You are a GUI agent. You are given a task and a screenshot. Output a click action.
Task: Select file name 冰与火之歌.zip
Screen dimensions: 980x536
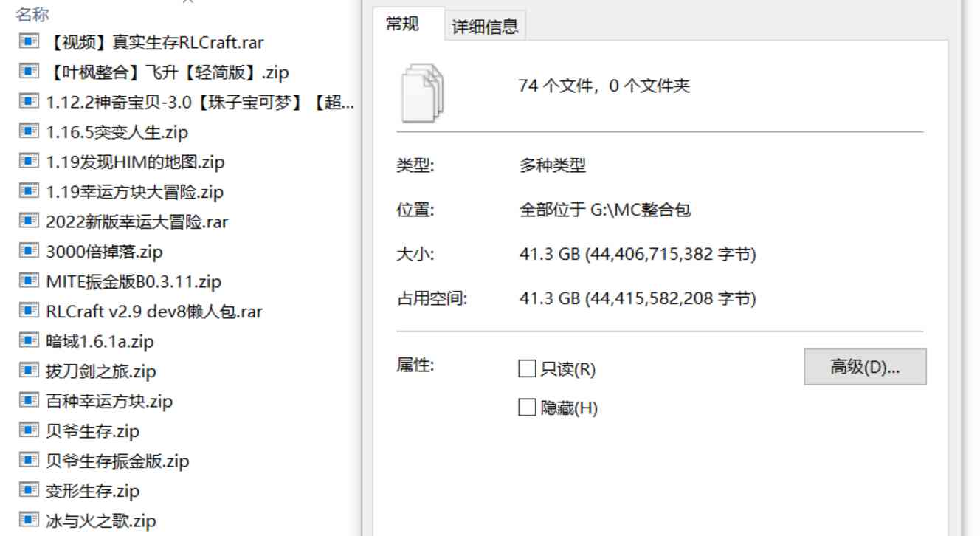coord(101,520)
